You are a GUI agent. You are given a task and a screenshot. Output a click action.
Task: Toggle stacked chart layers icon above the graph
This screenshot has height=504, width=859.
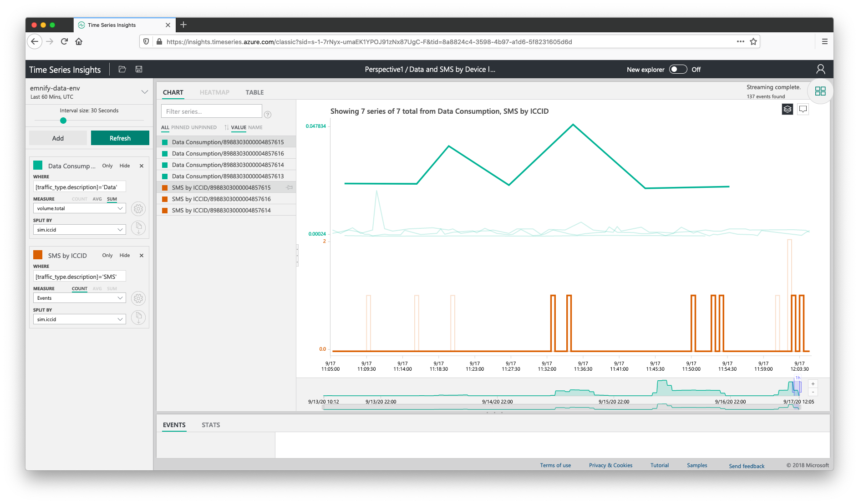point(787,109)
